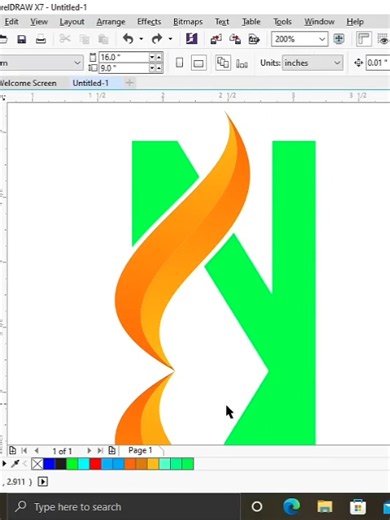Go to next page arrow
This screenshot has height=520, width=390.
pyautogui.click(x=89, y=451)
